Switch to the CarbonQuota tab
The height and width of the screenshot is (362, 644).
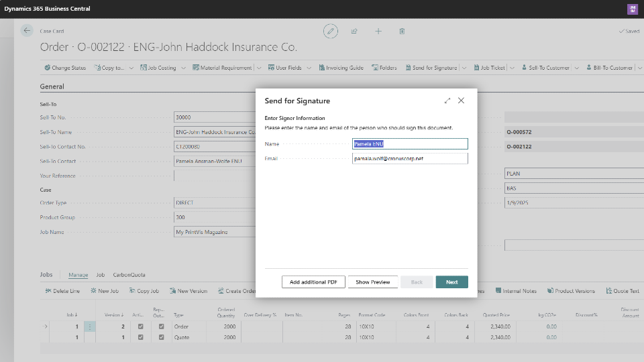tap(129, 275)
